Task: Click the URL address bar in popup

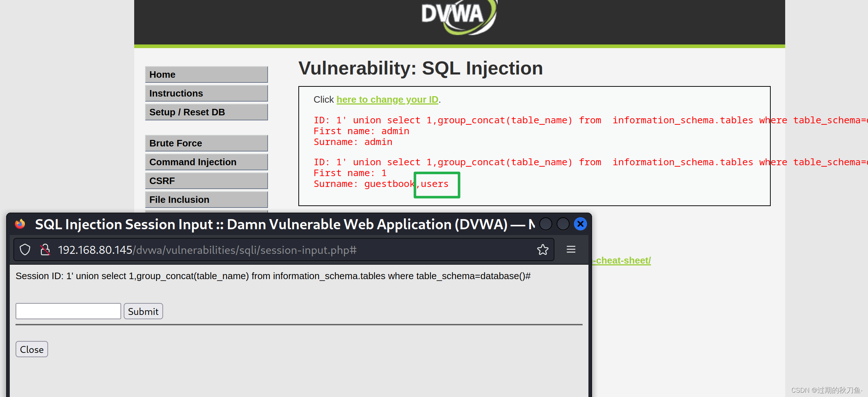Action: point(284,250)
